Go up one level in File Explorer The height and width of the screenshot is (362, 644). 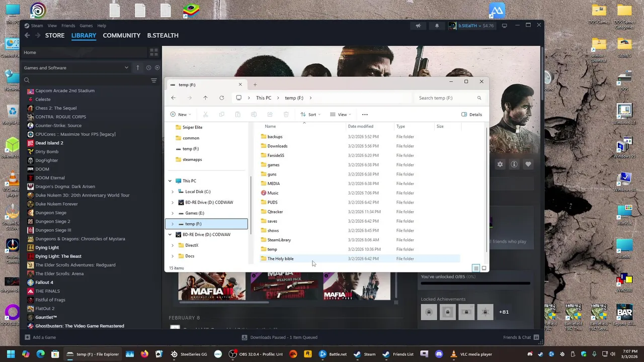[x=205, y=98]
